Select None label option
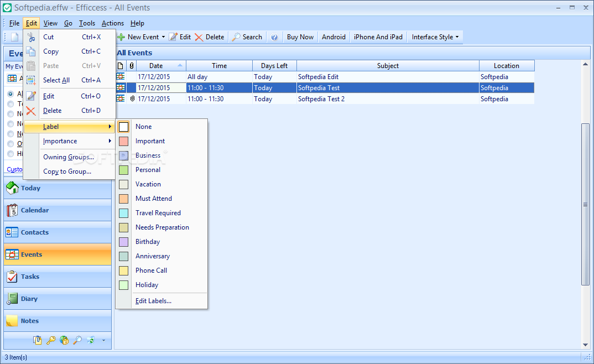 point(162,127)
